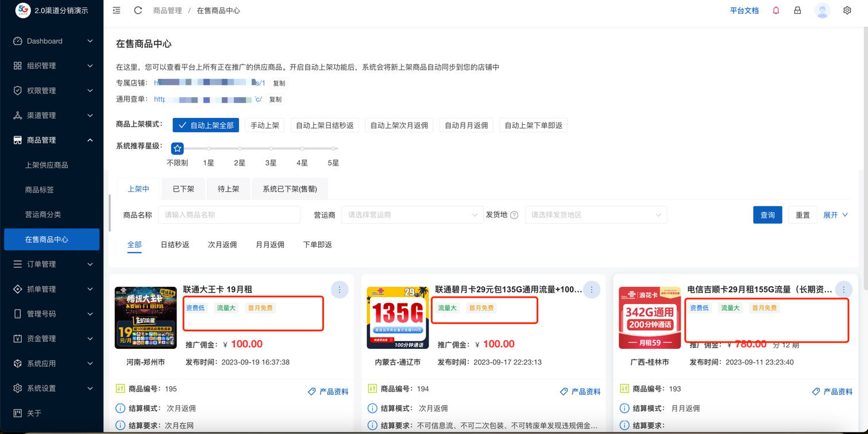Click the 查询 search button
868x434 pixels.
click(x=767, y=215)
